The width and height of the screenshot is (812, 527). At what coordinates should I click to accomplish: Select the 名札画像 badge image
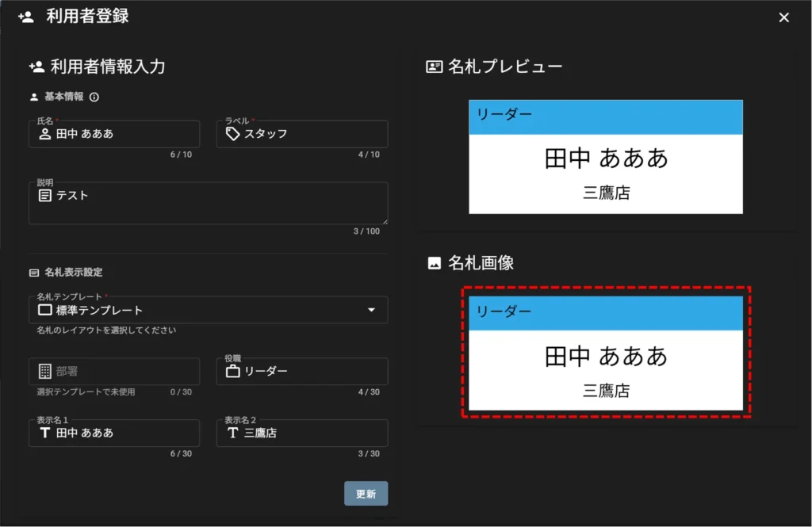click(605, 353)
